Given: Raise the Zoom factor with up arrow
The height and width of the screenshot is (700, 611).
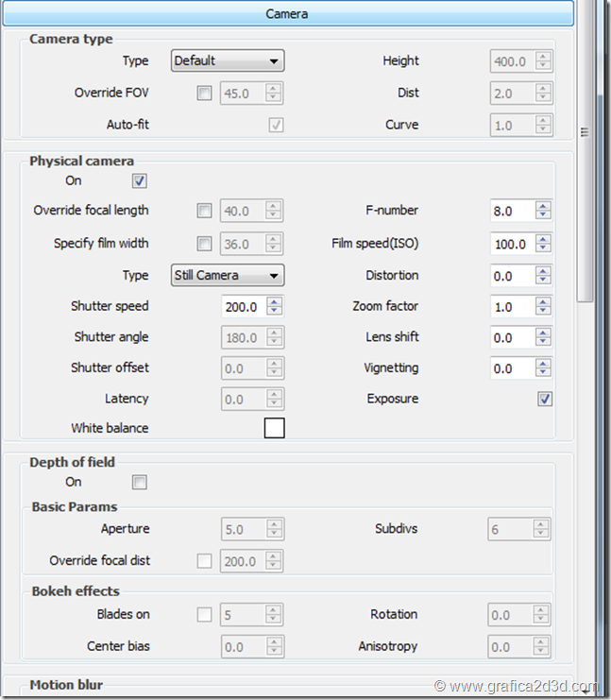Looking at the screenshot, I should tap(543, 301).
